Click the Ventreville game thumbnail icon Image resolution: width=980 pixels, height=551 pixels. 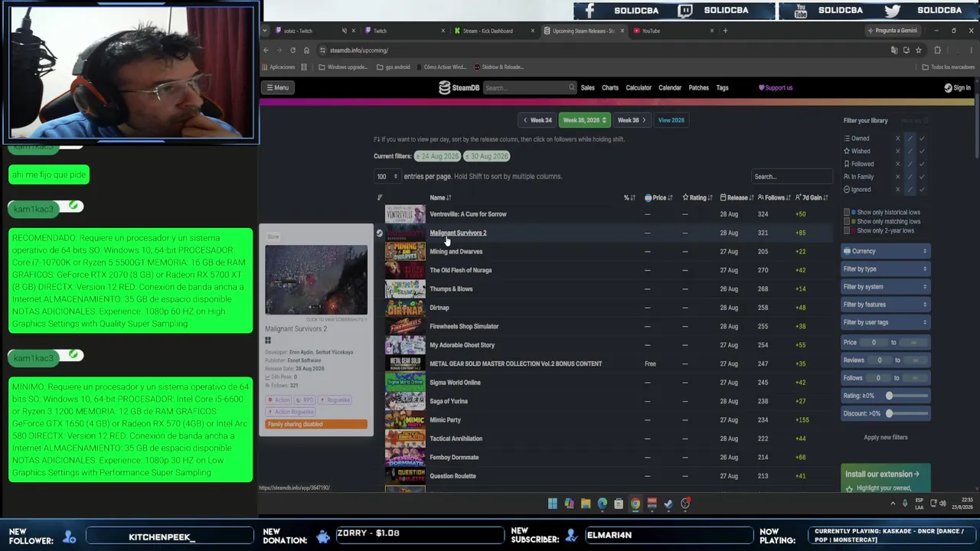(405, 214)
